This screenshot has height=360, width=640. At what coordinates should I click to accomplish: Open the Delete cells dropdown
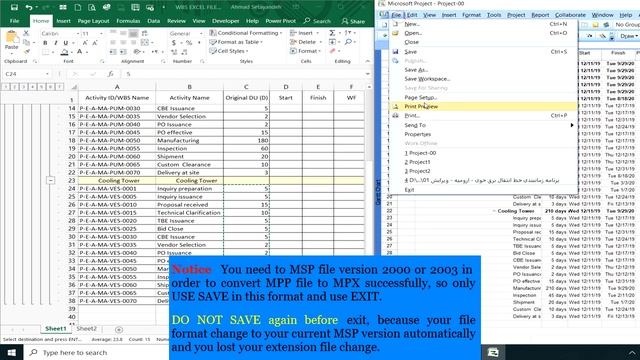pyautogui.click(x=305, y=42)
